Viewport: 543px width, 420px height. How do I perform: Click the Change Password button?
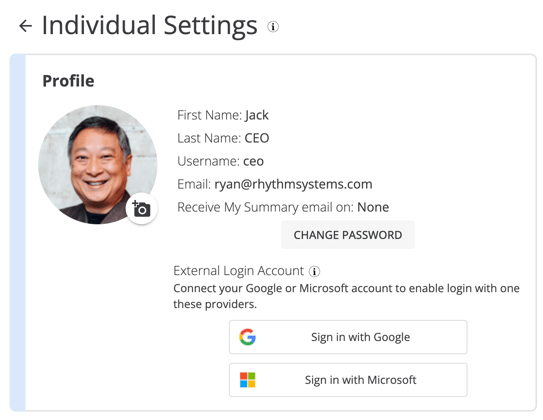coord(348,235)
